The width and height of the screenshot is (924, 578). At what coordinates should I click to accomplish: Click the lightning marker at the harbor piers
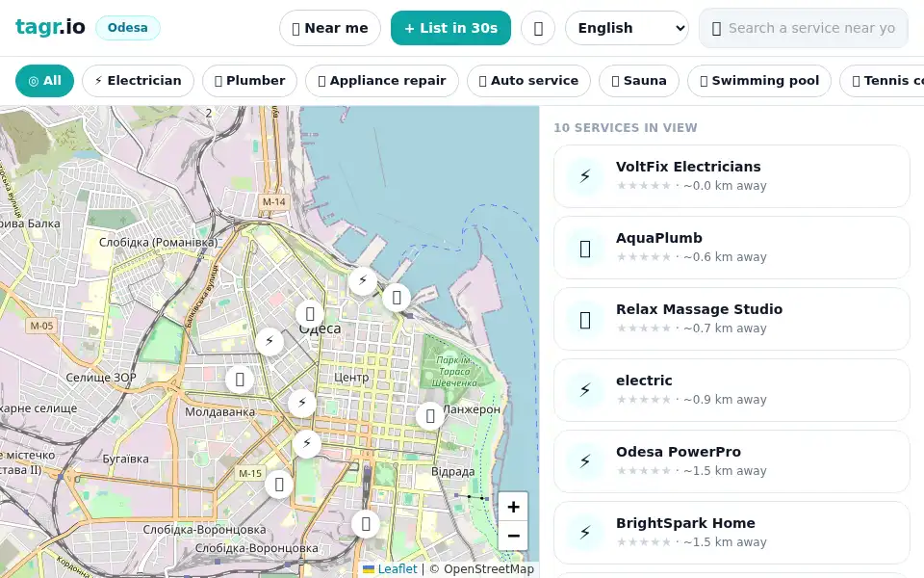tap(363, 280)
